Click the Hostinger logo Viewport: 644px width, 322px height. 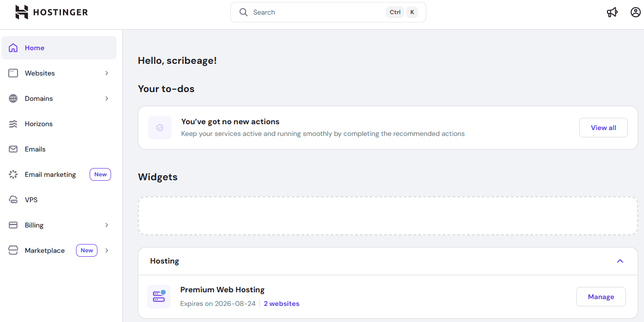[52, 12]
